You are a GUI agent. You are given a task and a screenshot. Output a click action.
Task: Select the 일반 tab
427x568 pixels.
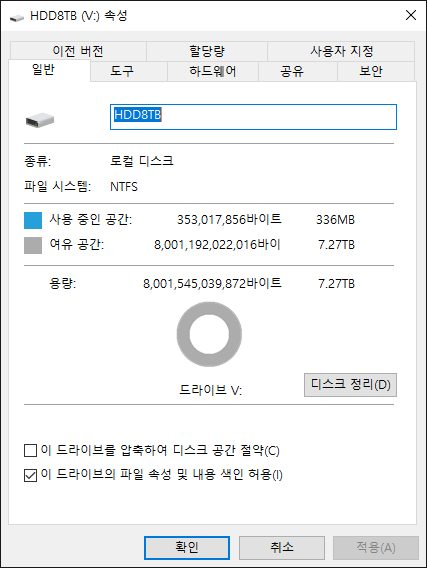click(50, 70)
